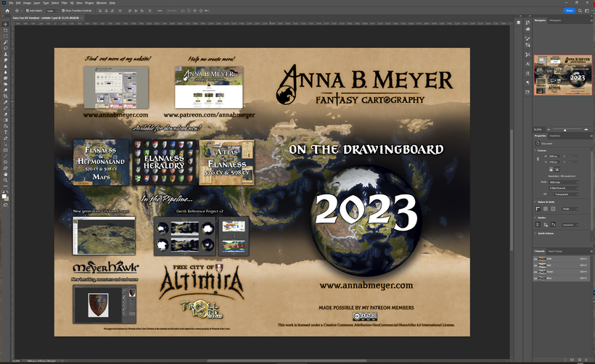Open the Paragraph panel icon in dock

[x=528, y=83]
